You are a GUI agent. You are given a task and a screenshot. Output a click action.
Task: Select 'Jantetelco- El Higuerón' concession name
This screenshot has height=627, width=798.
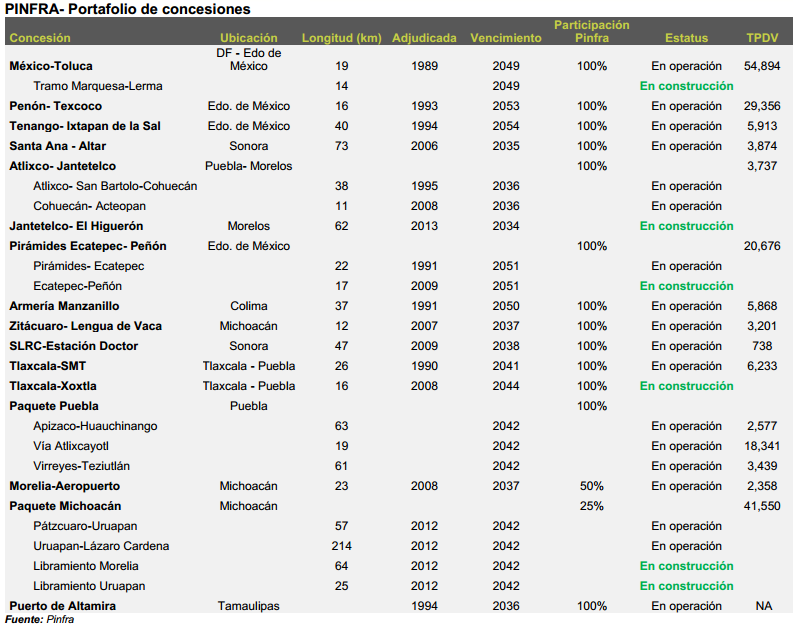pos(76,226)
